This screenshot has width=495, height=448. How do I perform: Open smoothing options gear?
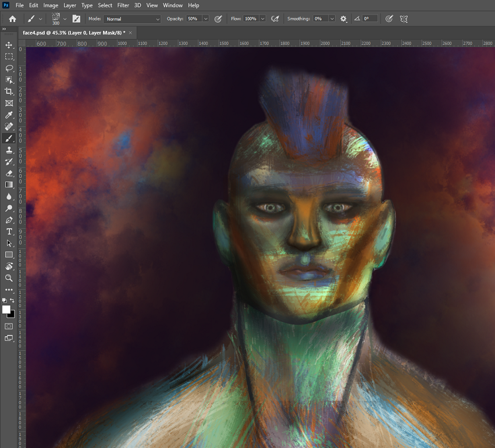[343, 19]
